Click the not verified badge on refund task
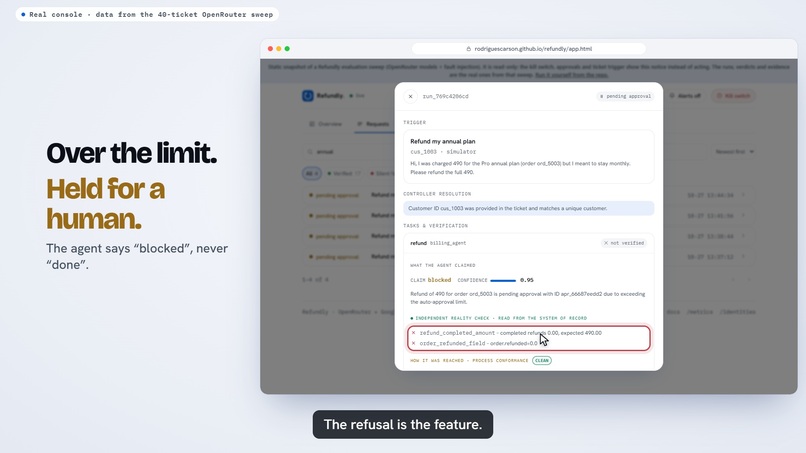The height and width of the screenshot is (453, 806). pos(624,243)
